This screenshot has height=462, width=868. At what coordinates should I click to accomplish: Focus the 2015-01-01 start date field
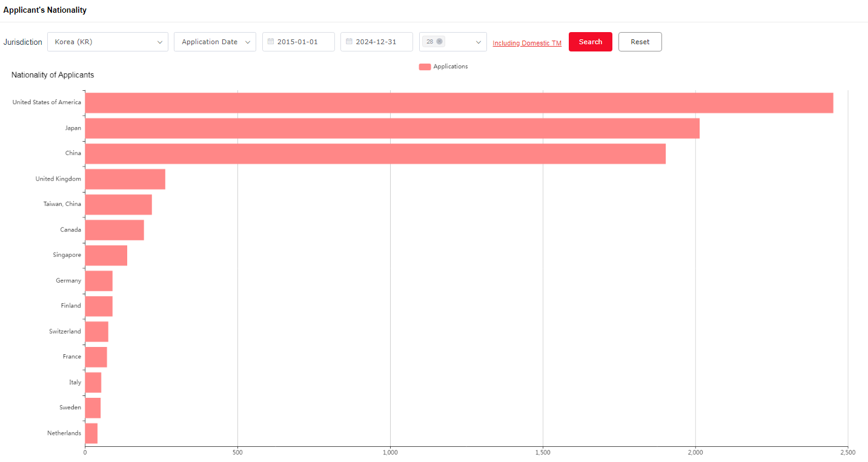(301, 42)
